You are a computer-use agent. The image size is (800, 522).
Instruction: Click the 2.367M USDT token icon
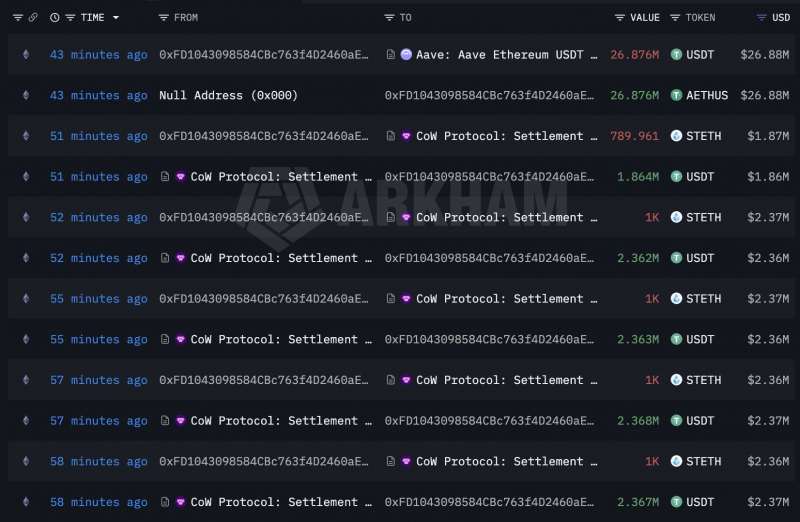point(676,502)
